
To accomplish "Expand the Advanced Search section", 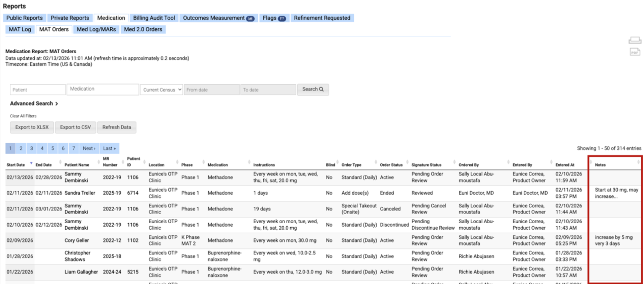I will pyautogui.click(x=34, y=104).
